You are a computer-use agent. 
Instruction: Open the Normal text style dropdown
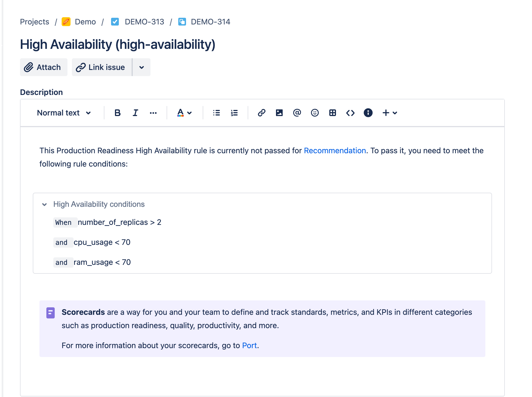point(63,113)
